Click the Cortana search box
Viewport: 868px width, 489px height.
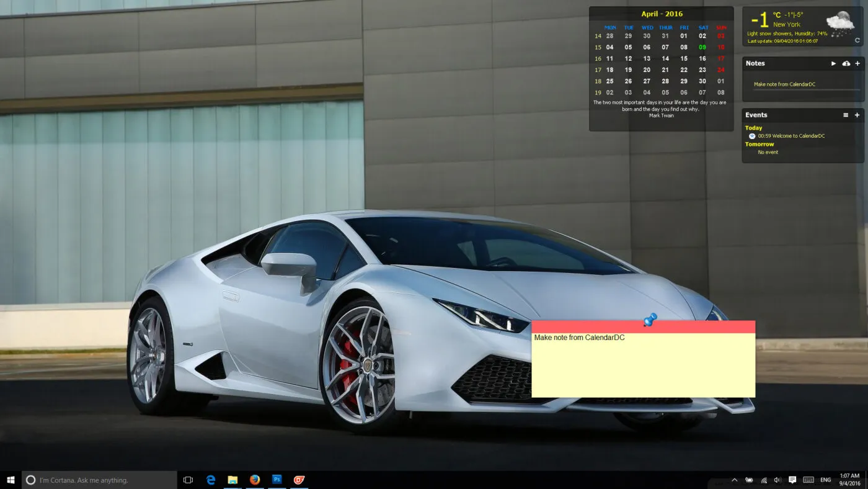click(x=99, y=480)
